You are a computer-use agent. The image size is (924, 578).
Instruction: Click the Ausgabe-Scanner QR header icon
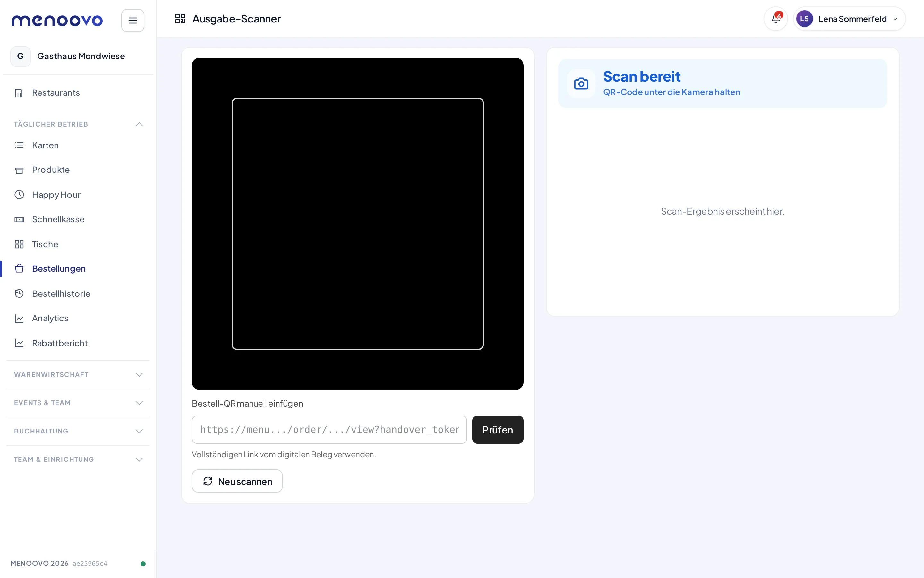180,19
